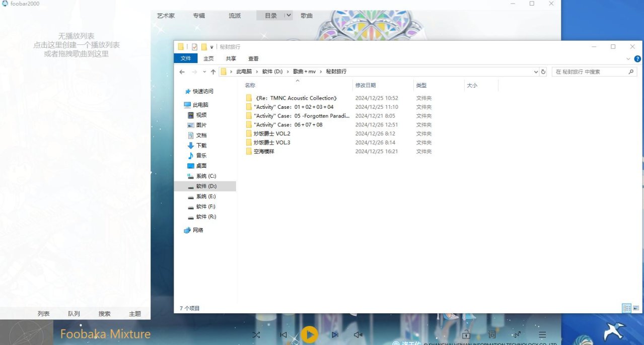
Task: Skip to the next track
Action: coord(335,335)
